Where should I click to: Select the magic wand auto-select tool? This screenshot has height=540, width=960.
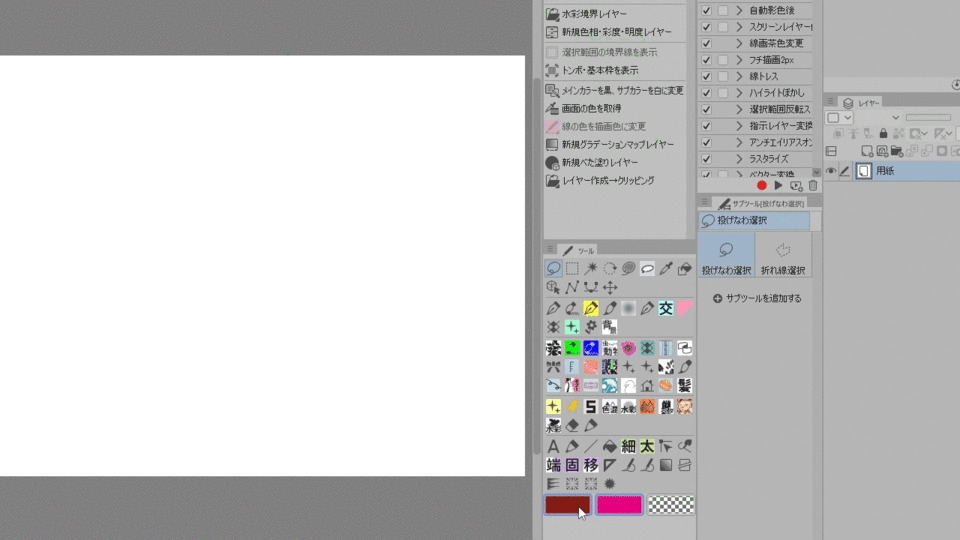(591, 268)
